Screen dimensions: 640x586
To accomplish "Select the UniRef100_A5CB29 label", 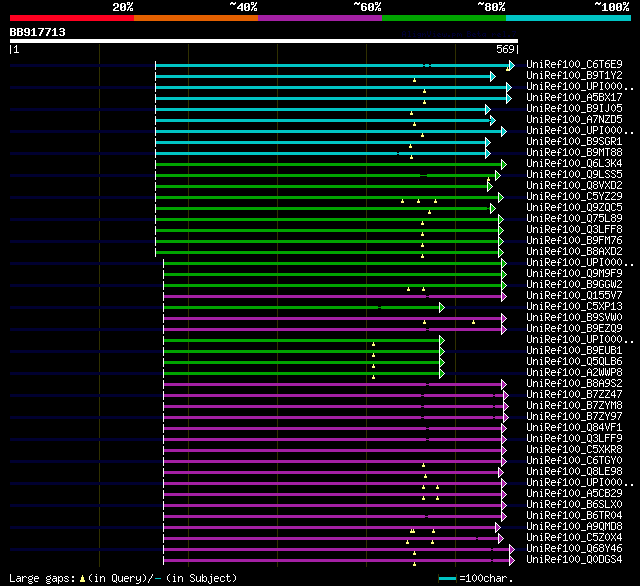I will [x=574, y=494].
